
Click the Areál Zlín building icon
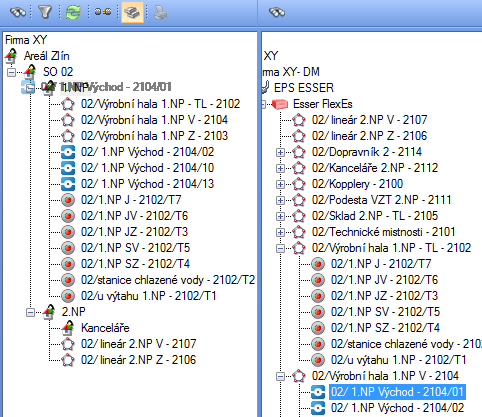coord(11,56)
